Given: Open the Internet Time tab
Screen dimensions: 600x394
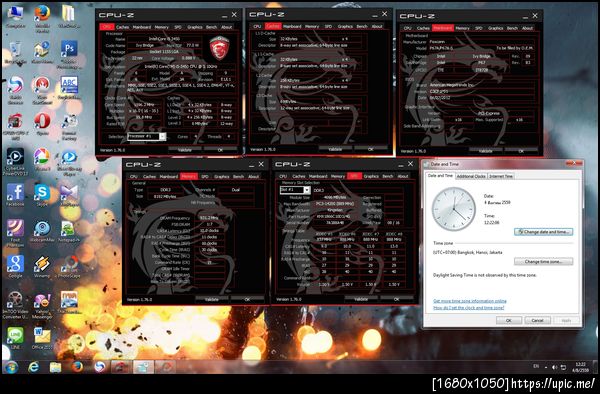Looking at the screenshot, I should [x=501, y=176].
